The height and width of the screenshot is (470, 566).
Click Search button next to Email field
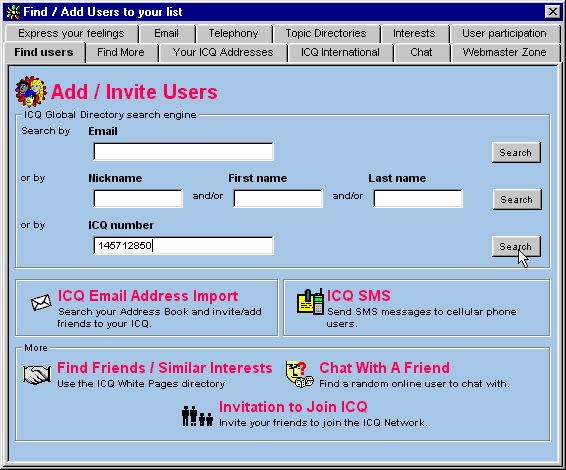(516, 152)
